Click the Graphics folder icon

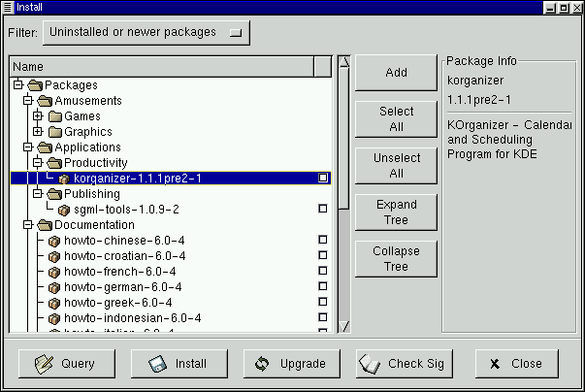[x=54, y=132]
